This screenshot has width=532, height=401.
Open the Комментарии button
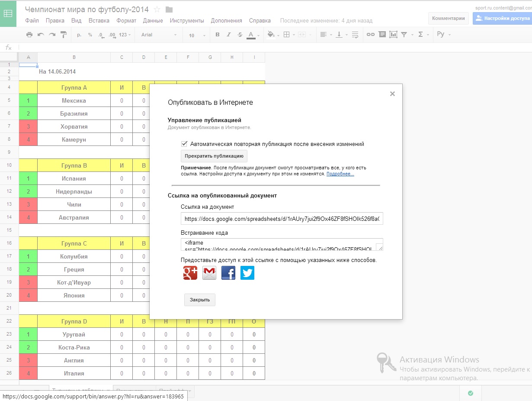pyautogui.click(x=449, y=18)
